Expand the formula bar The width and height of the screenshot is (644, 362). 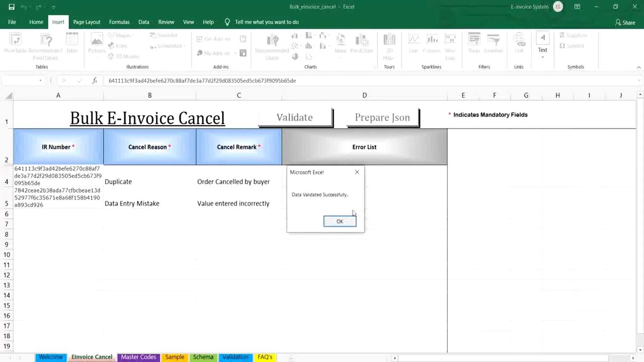(x=639, y=80)
